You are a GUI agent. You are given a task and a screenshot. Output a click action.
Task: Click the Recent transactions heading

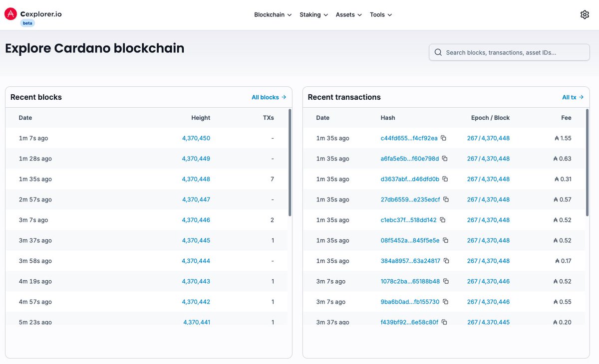coord(344,97)
